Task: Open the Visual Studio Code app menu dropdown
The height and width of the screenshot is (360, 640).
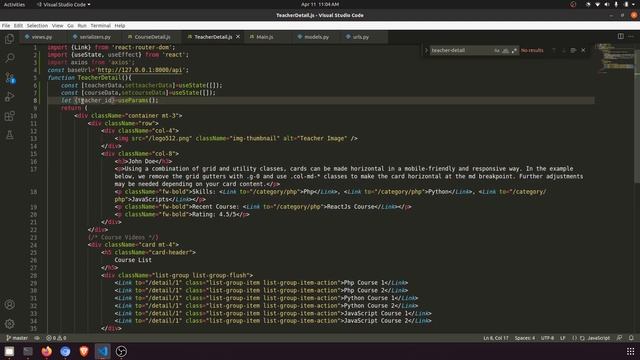Action: (x=64, y=4)
